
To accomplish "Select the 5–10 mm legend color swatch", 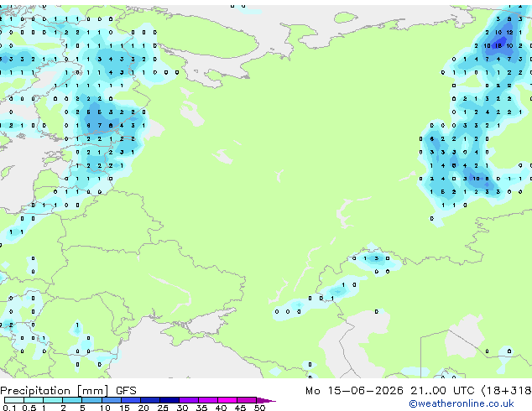I will (92, 400).
